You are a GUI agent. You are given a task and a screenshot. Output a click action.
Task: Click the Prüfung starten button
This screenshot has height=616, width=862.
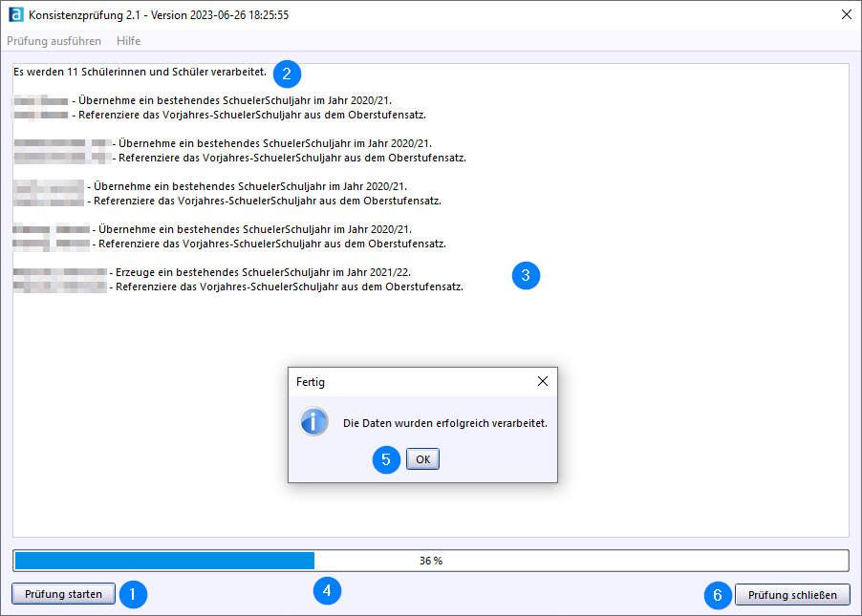point(63,594)
